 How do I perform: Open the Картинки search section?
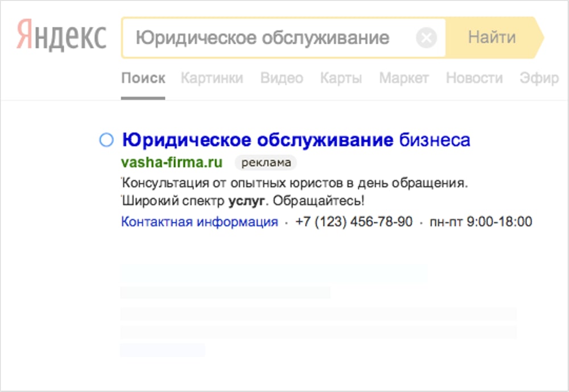point(211,78)
